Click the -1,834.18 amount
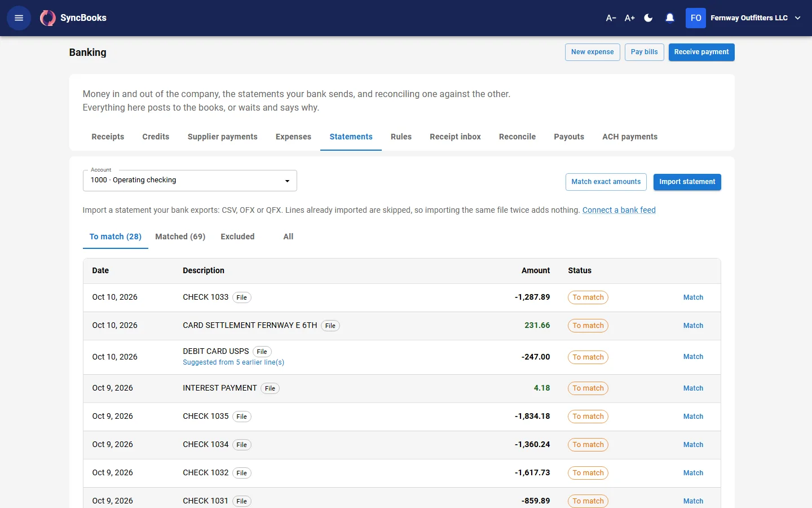Screen dimensions: 812x508 (x=532, y=417)
